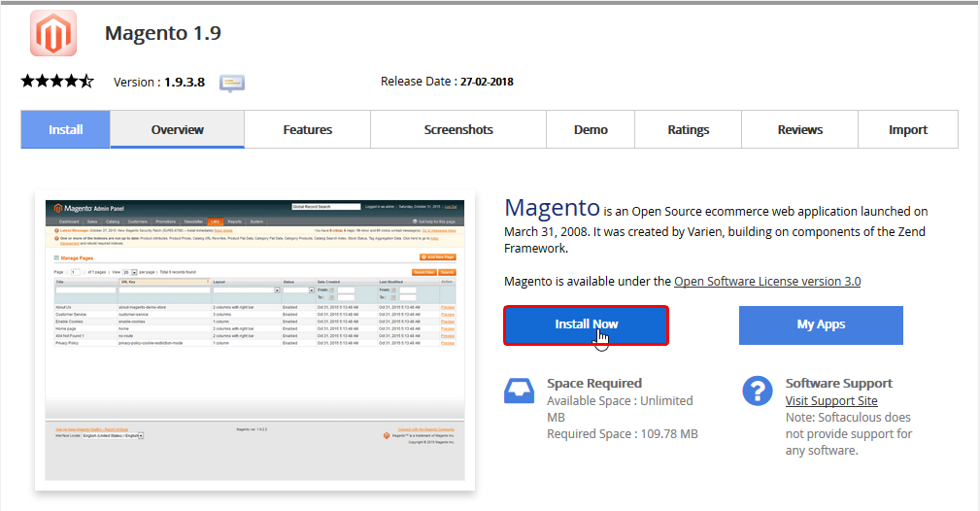Go to the Ratings tab
Image resolution: width=980 pixels, height=511 pixels.
click(688, 129)
